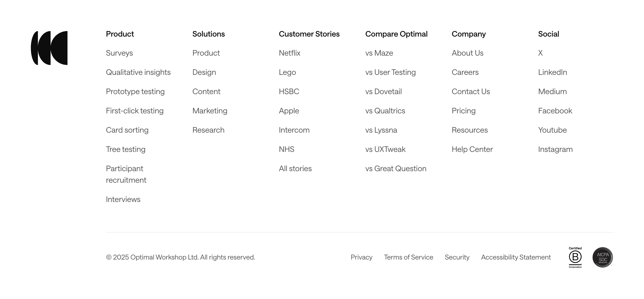
Task: Read the Terms of Service
Action: 409,257
